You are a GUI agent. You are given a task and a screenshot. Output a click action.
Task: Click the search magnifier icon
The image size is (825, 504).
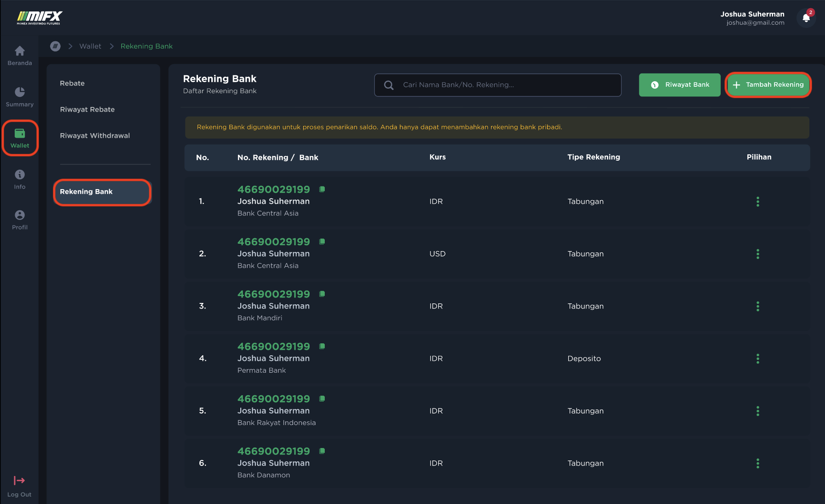pos(389,85)
